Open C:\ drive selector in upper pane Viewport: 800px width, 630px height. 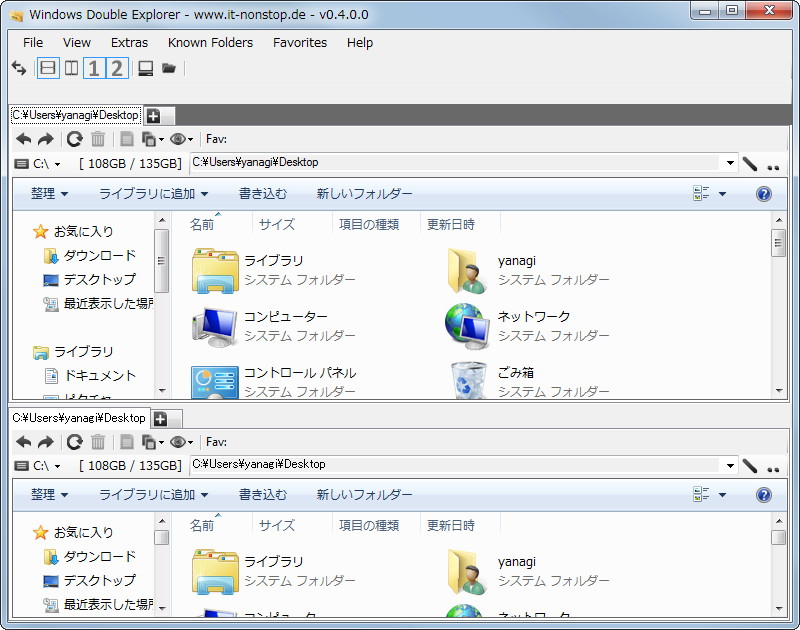(38, 164)
